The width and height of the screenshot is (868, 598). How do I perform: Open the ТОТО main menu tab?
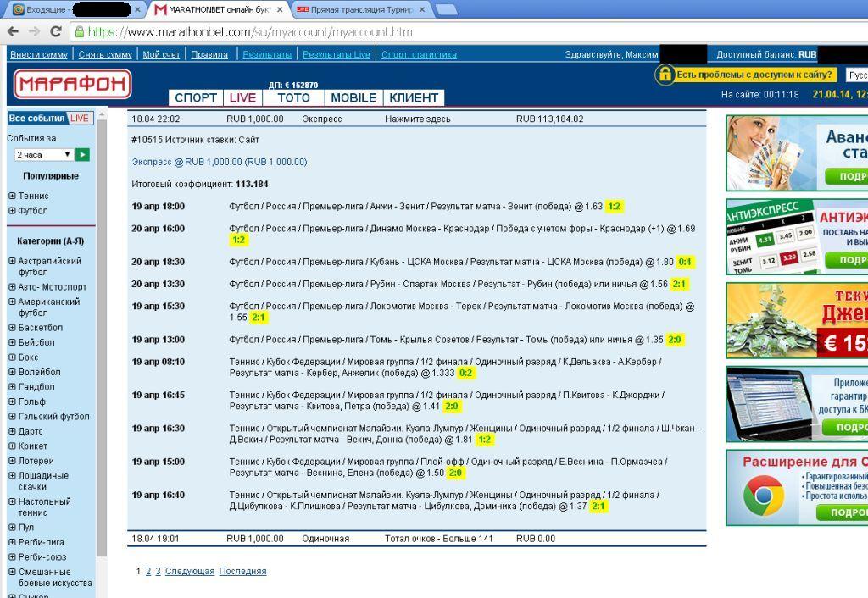coord(293,98)
